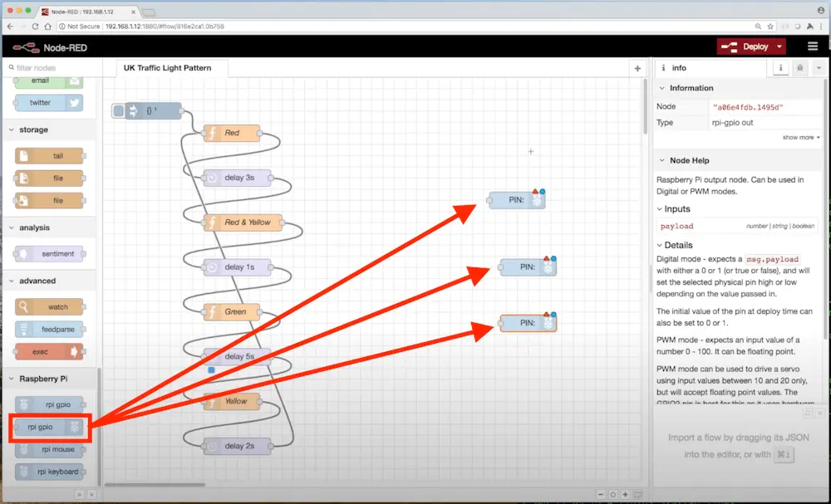This screenshot has height=504, width=831.
Task: Select the rpi mouse node
Action: (x=47, y=449)
